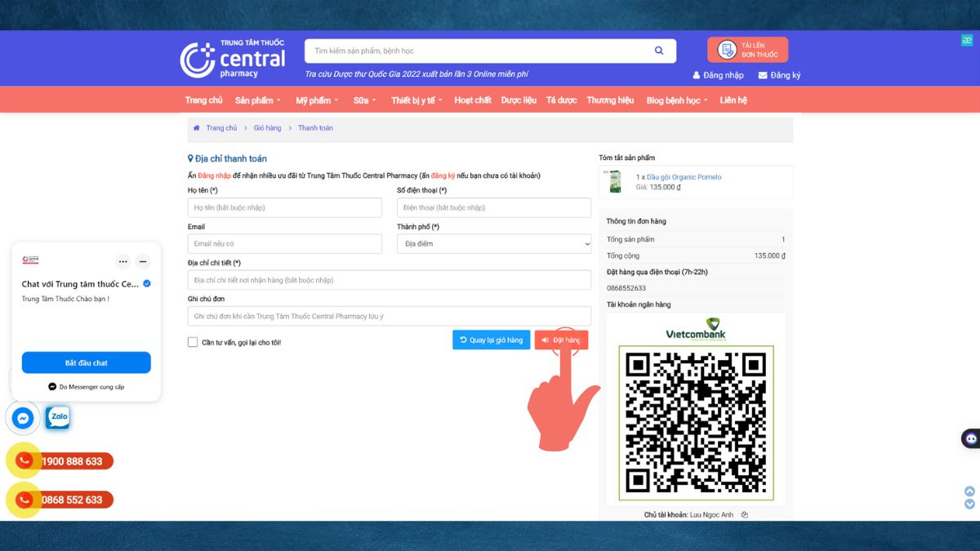The height and width of the screenshot is (551, 980).
Task: Click the Vietcombank QR code image
Action: (696, 423)
